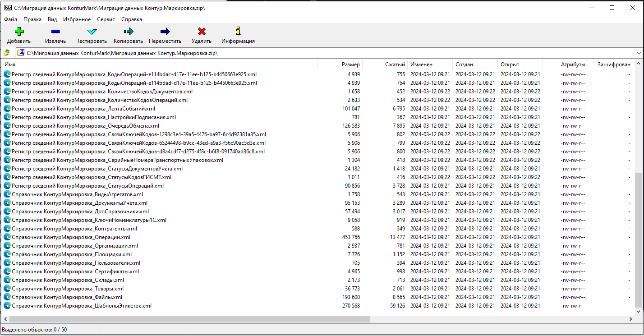Viewport: 644px width, 336px height.
Task: Click icon of Справочник Склады.xml file
Action: 7,280
